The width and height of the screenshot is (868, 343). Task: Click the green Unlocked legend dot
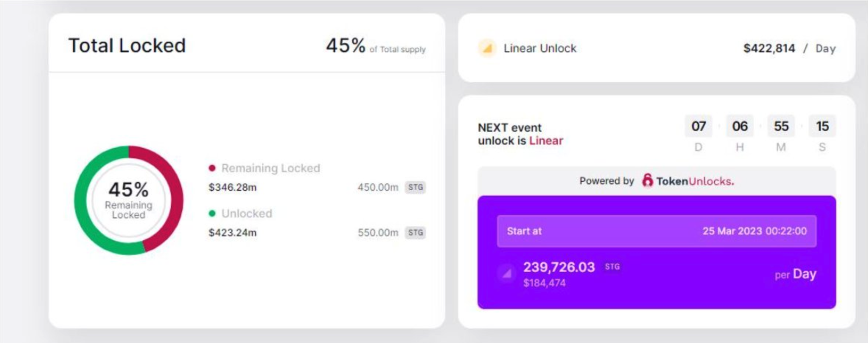pos(212,214)
